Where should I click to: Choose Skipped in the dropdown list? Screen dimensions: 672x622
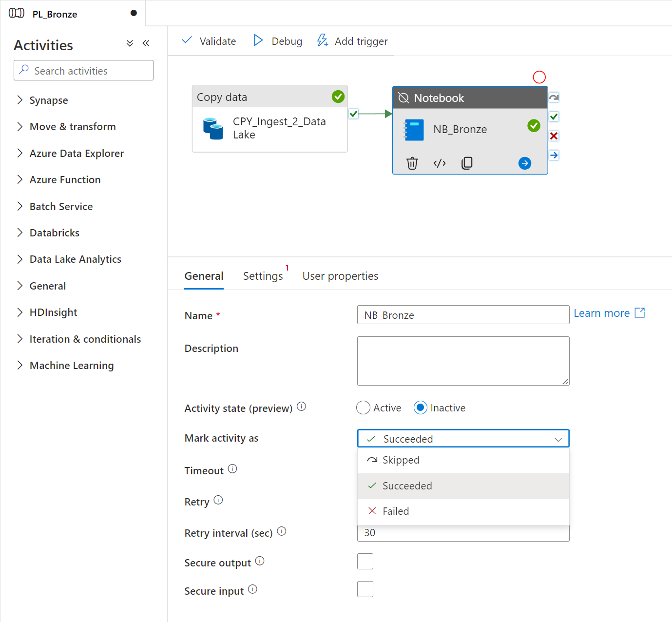[463, 460]
